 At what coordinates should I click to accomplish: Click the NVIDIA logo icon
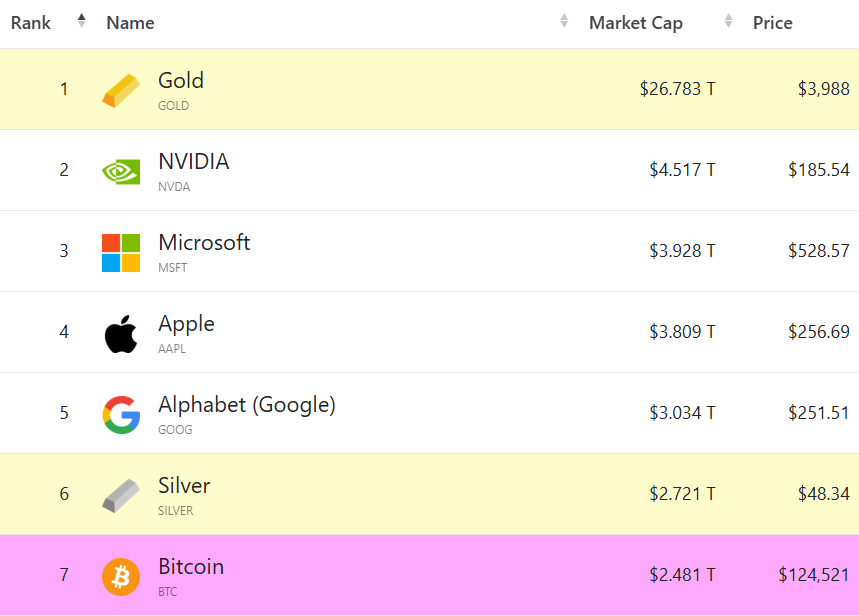(121, 171)
